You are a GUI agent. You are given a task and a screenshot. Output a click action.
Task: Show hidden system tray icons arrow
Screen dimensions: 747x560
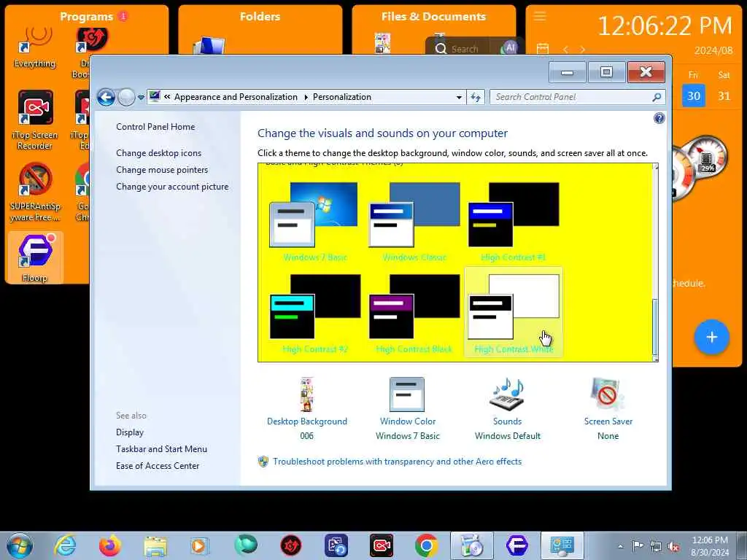coord(620,547)
